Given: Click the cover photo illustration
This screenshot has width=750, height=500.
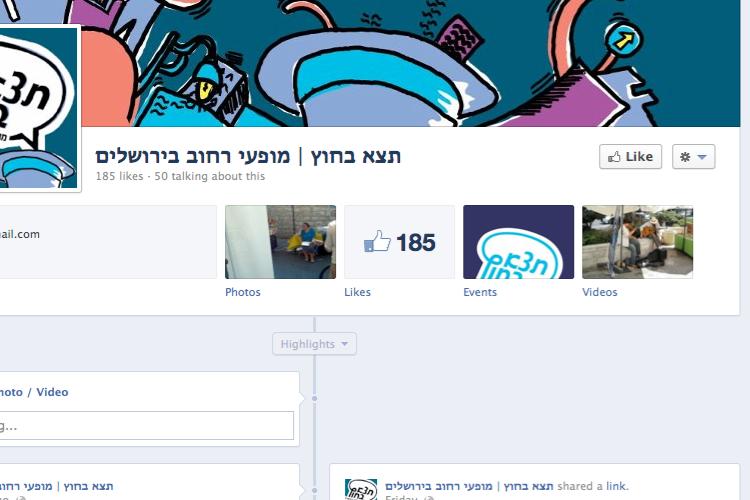Looking at the screenshot, I should pos(410,63).
